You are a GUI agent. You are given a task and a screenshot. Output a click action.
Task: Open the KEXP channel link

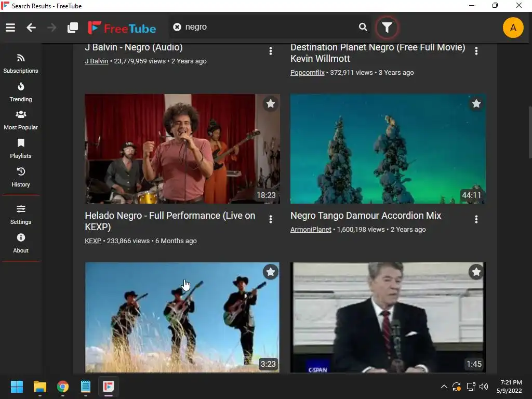pyautogui.click(x=93, y=241)
